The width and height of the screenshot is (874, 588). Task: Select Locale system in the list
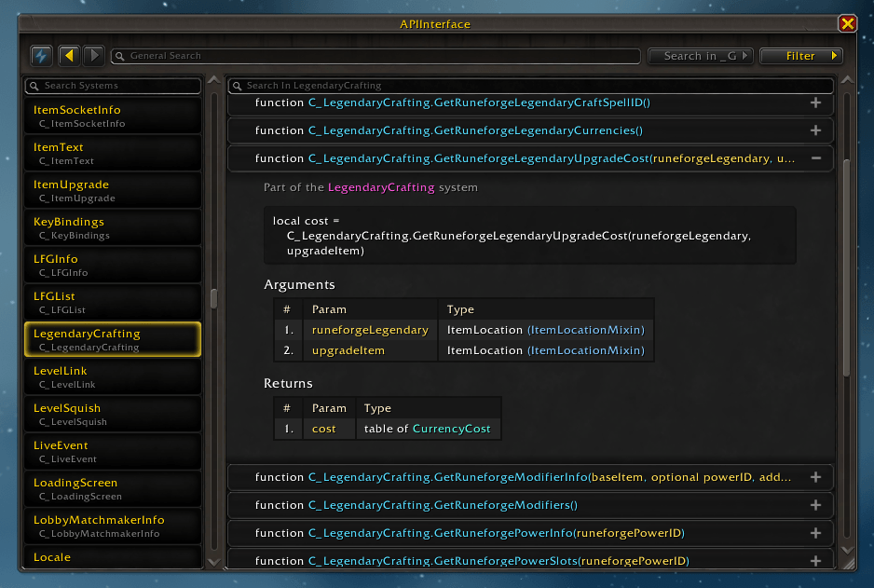coord(113,557)
